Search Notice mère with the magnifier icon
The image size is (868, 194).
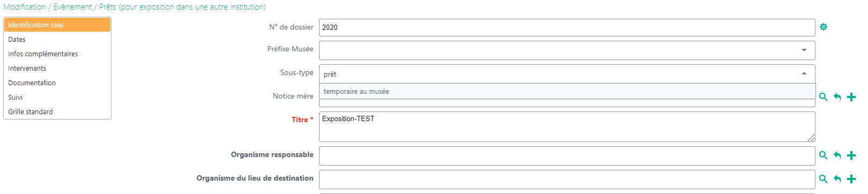coord(824,97)
